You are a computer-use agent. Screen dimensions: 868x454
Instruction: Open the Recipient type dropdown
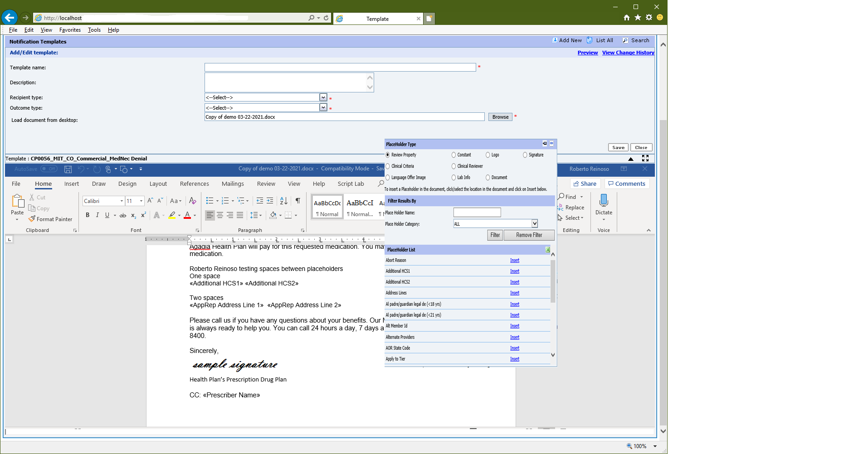(x=323, y=97)
